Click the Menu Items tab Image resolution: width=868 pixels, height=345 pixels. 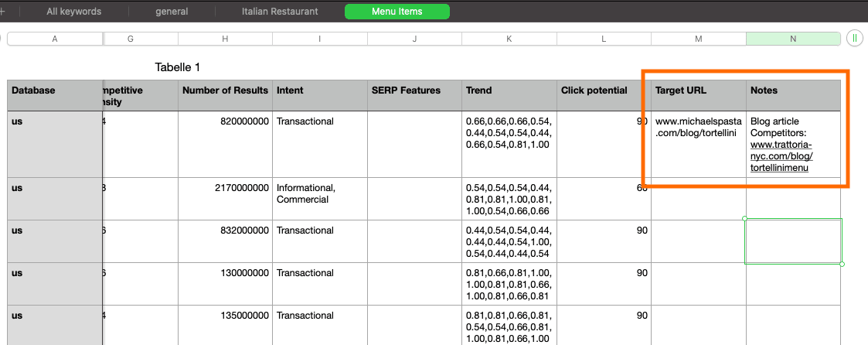pyautogui.click(x=397, y=12)
